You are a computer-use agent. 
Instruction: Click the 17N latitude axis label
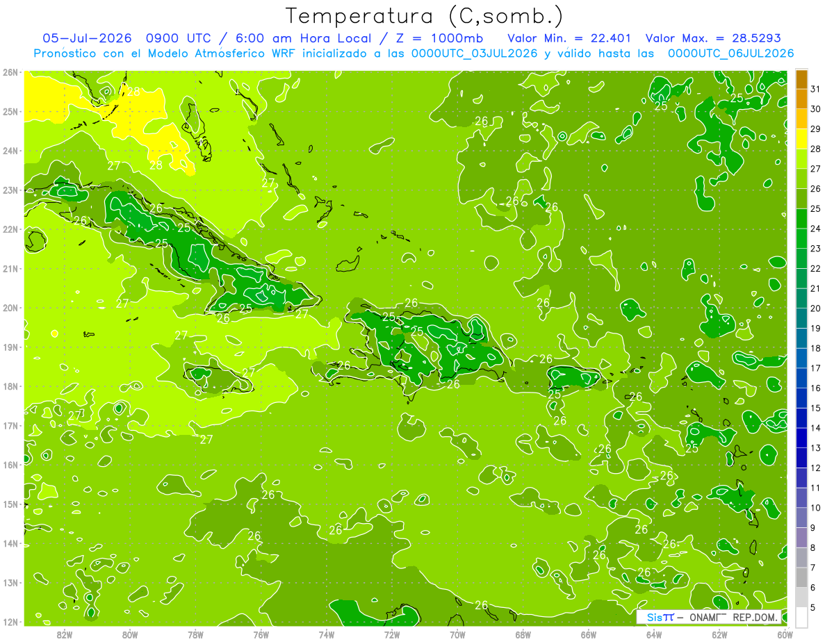pos(10,425)
